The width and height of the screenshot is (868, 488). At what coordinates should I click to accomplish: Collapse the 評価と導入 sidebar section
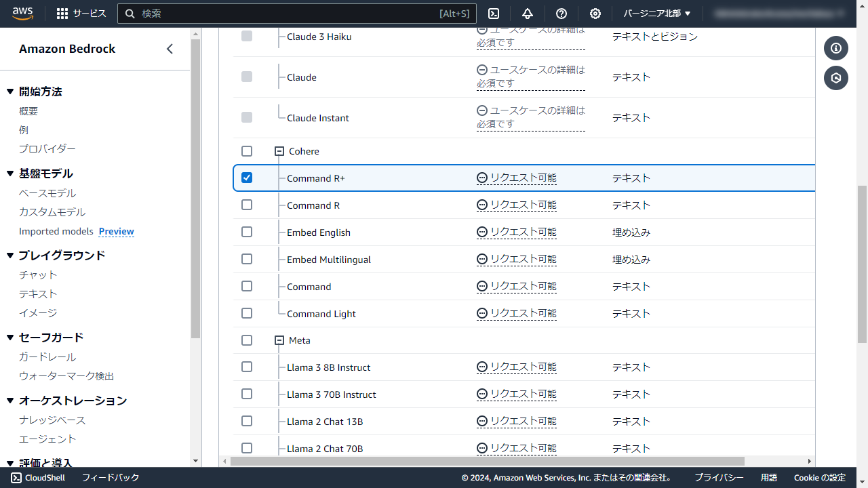[10, 464]
